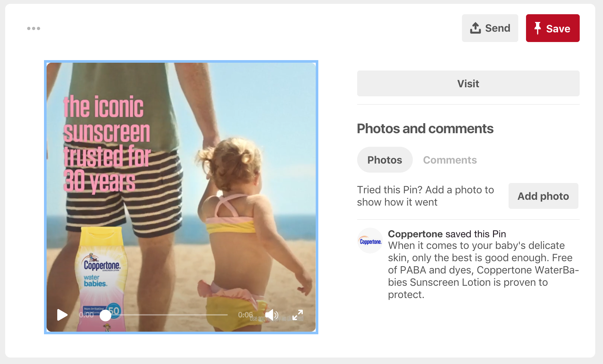Click the Send button label

(x=498, y=28)
